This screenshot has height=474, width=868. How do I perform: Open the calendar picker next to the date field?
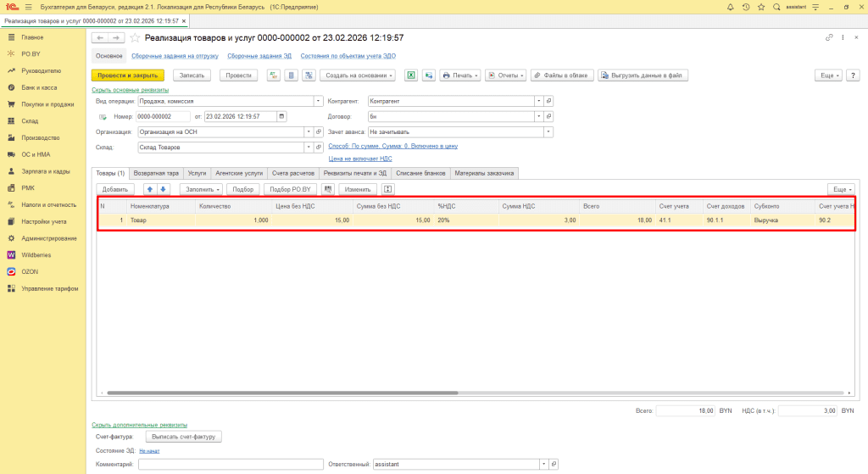281,116
